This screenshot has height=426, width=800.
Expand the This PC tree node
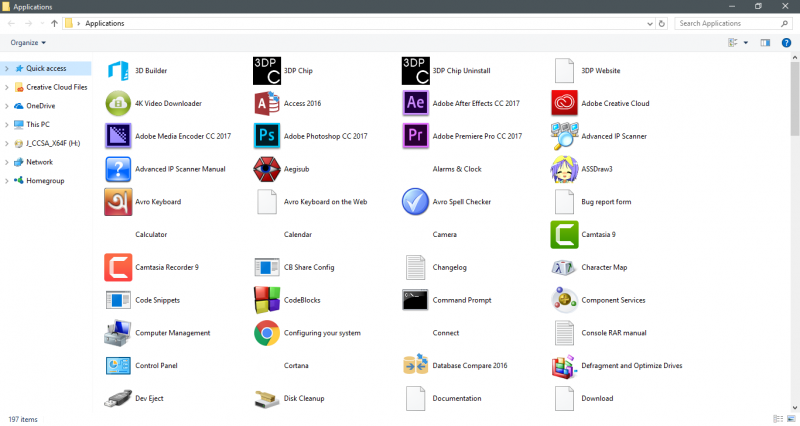pyautogui.click(x=6, y=124)
